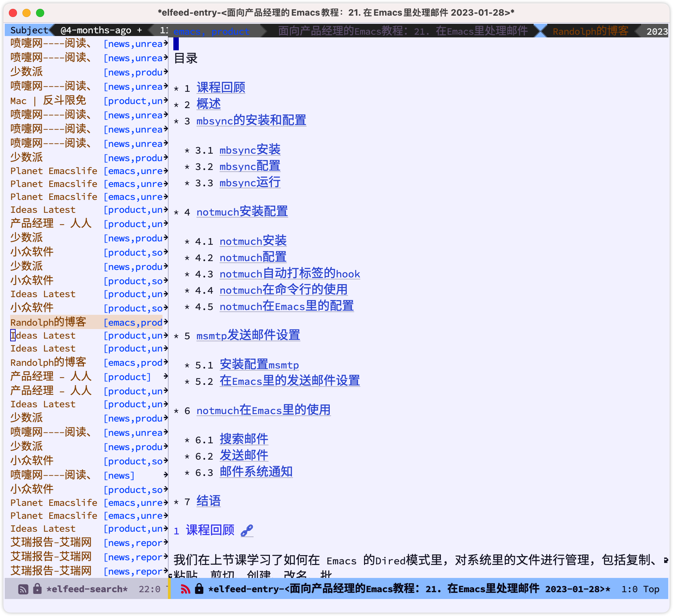
Task: Click the Subject column header
Action: pyautogui.click(x=29, y=30)
